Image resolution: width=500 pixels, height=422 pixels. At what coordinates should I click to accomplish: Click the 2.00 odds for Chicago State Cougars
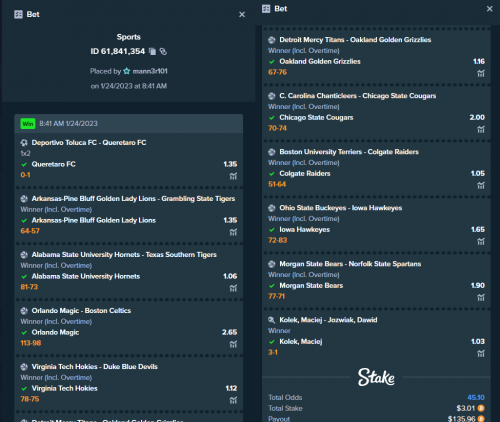pyautogui.click(x=477, y=117)
